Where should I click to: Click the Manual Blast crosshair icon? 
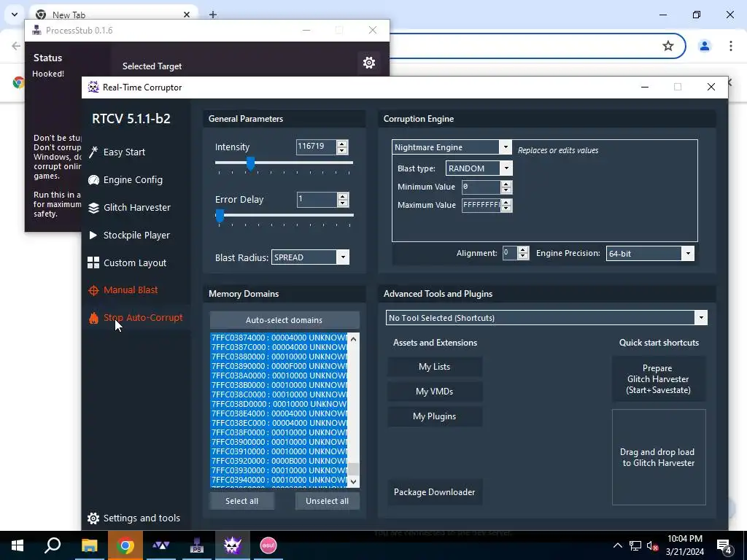[93, 290]
